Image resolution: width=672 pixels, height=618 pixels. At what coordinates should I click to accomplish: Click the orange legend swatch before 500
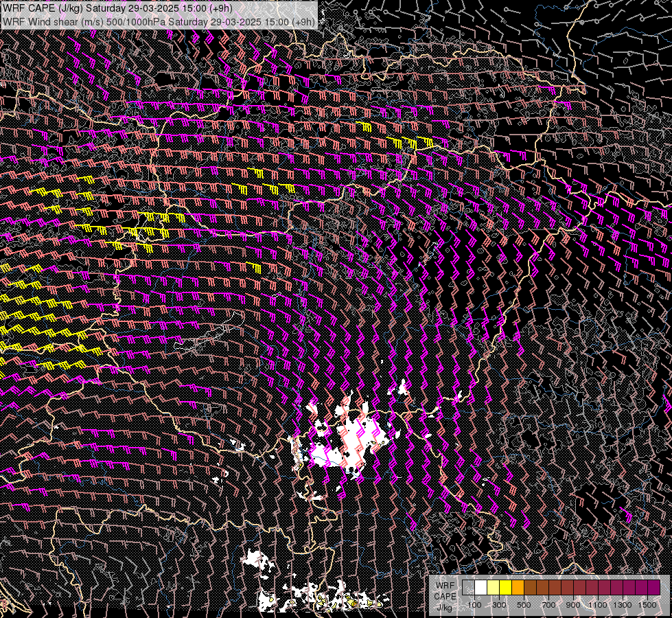click(518, 587)
